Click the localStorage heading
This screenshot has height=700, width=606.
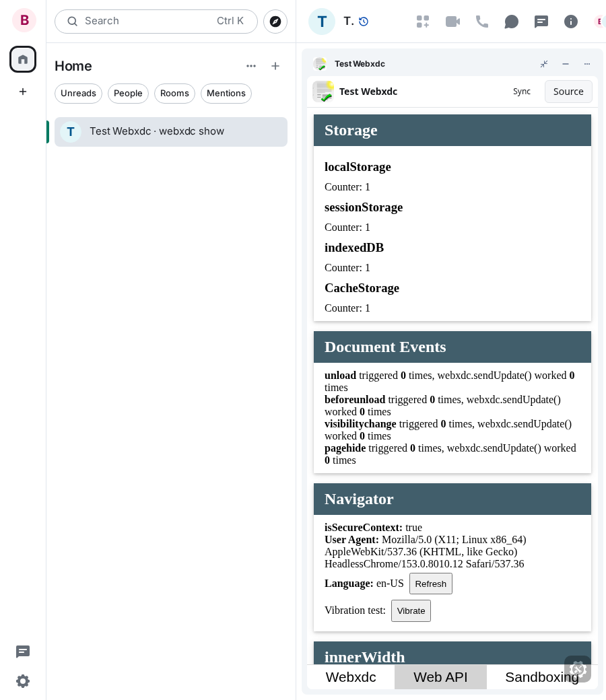(x=358, y=167)
